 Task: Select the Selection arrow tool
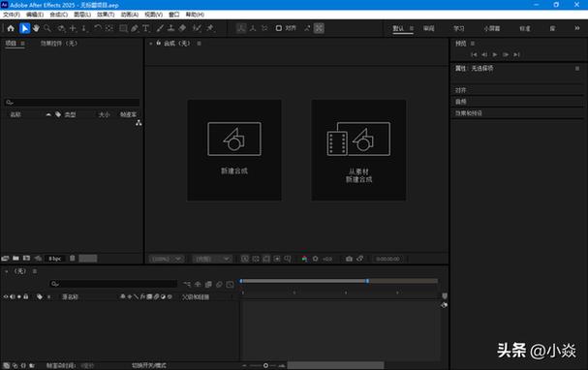pyautogui.click(x=25, y=28)
